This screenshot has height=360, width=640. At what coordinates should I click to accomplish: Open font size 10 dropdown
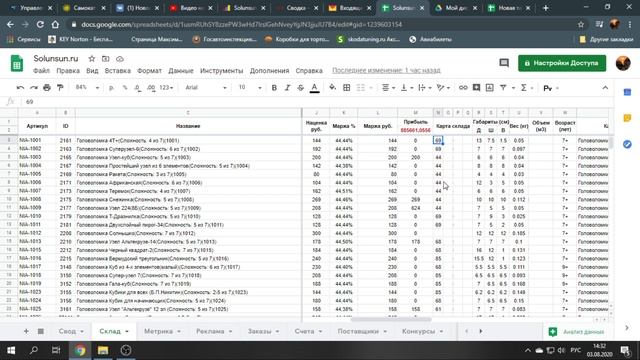click(x=250, y=88)
